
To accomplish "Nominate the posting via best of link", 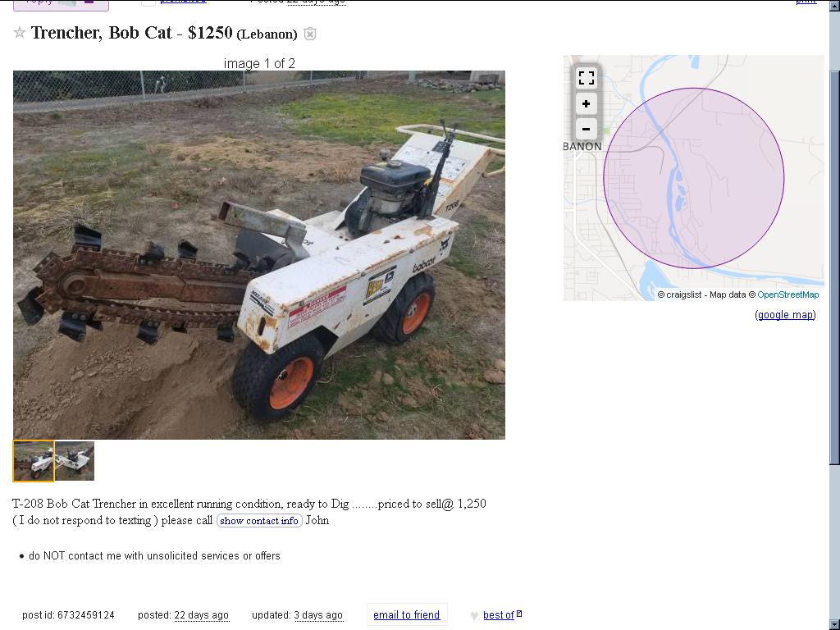I will point(499,615).
